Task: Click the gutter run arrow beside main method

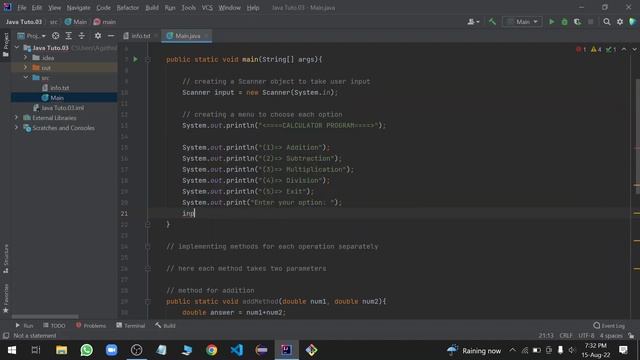Action: [136, 59]
